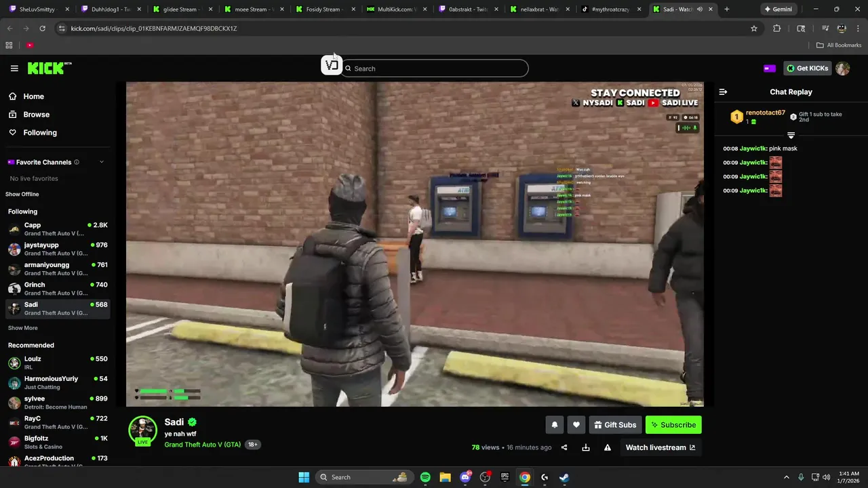Open the user profile avatar menu
Image resolution: width=868 pixels, height=488 pixels.
click(843, 68)
